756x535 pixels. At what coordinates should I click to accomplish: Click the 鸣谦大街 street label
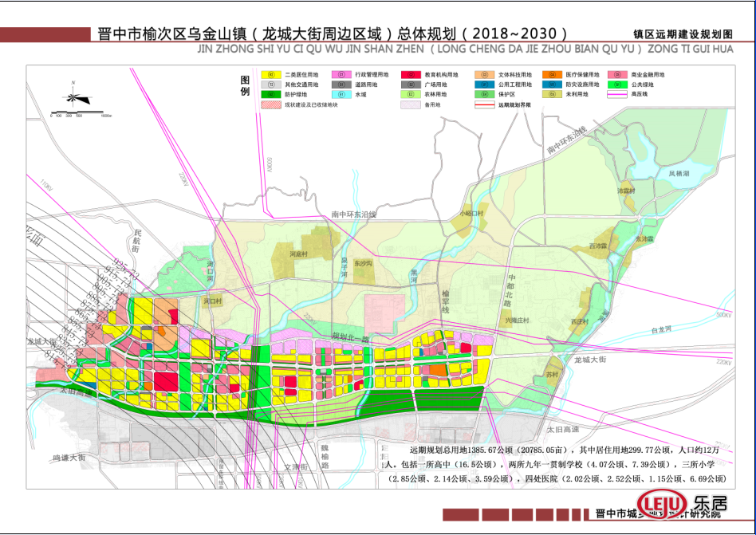[69, 458]
